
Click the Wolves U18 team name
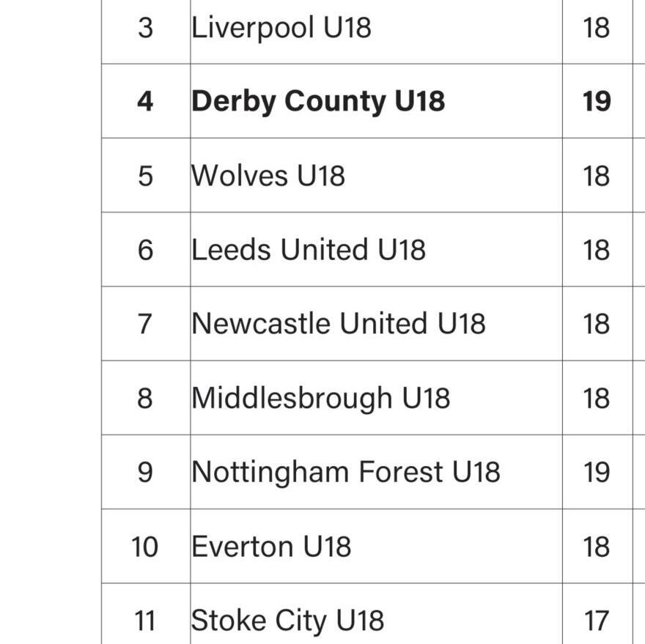pyautogui.click(x=268, y=176)
